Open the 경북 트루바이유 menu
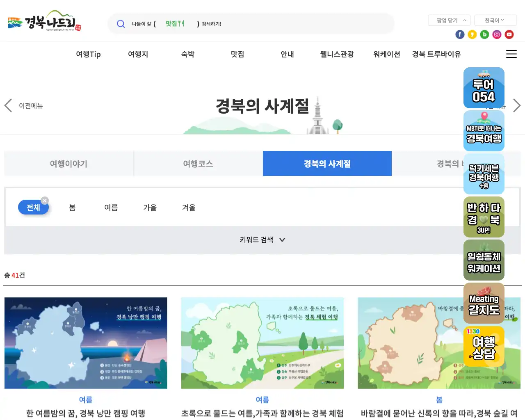This screenshot has height=420, width=525. 436,54
